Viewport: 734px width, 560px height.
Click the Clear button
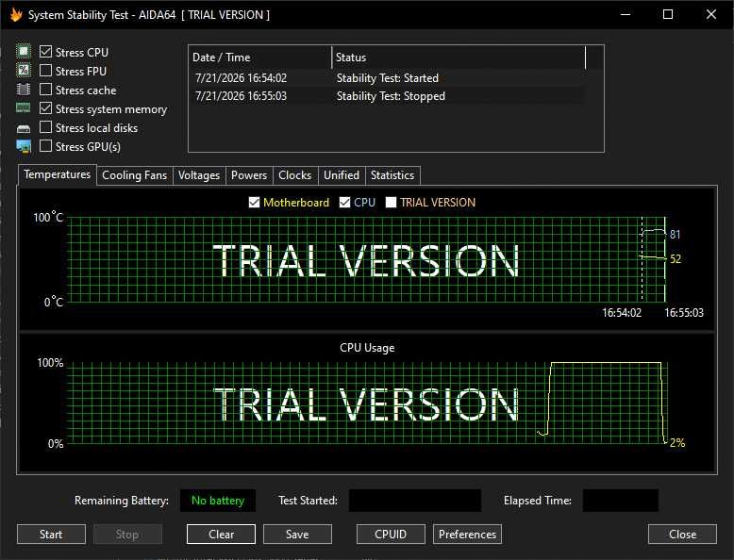221,535
